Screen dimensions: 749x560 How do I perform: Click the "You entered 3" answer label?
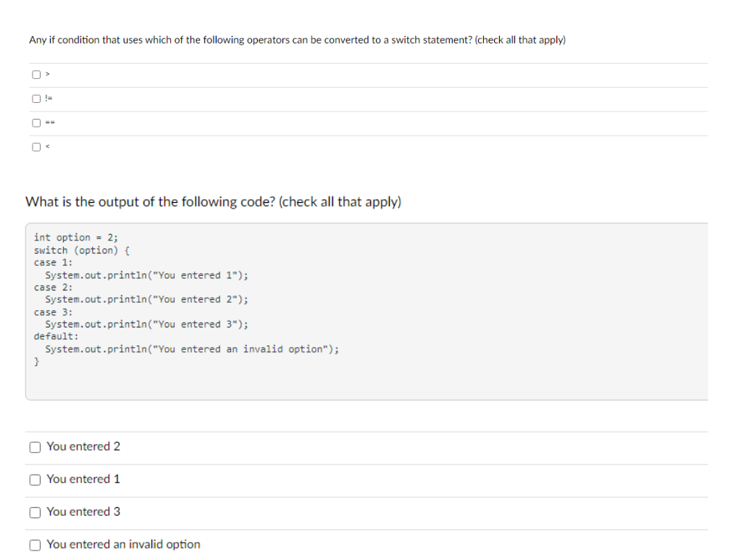click(83, 511)
